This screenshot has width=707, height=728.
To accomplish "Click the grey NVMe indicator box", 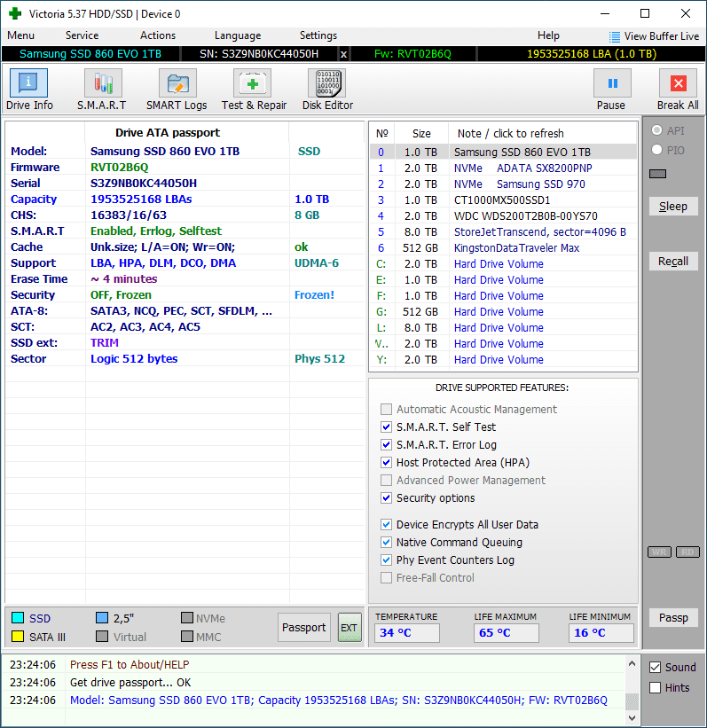I will [187, 617].
